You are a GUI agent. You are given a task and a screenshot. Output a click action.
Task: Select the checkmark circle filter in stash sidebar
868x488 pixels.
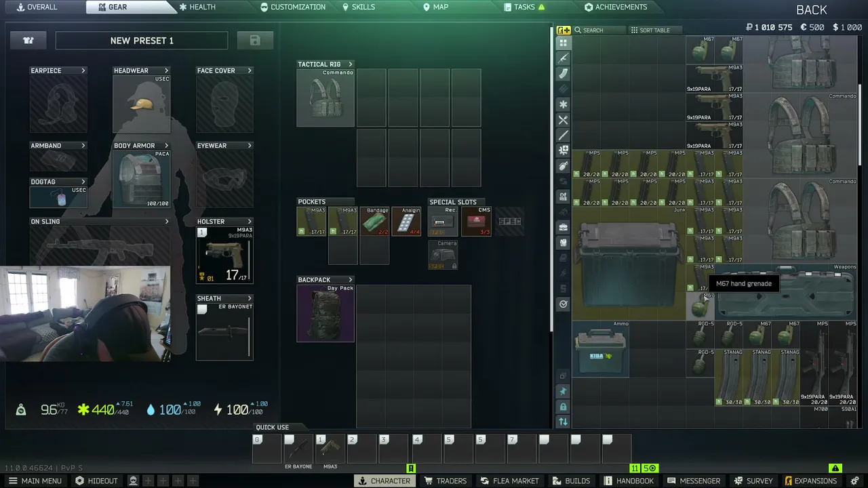pos(563,304)
